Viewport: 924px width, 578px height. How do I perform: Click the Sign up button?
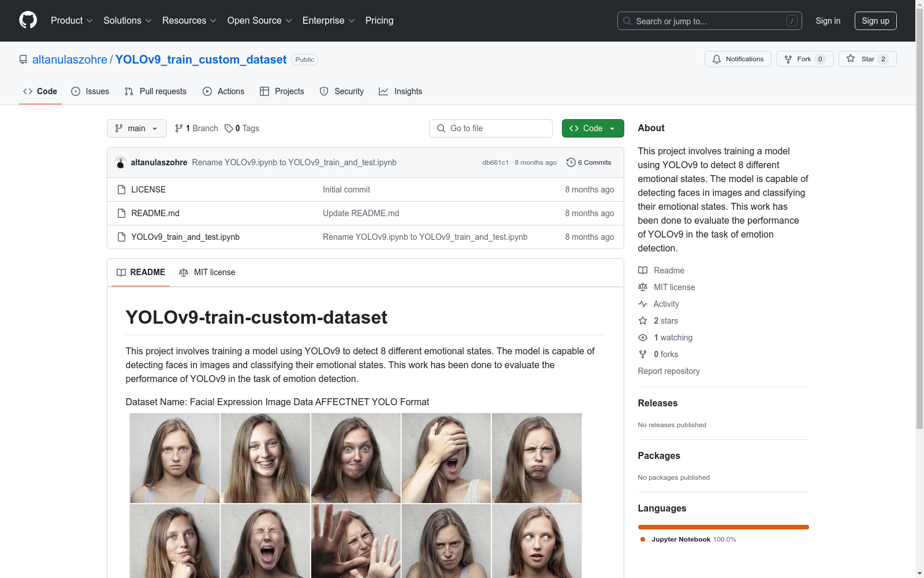pos(875,21)
